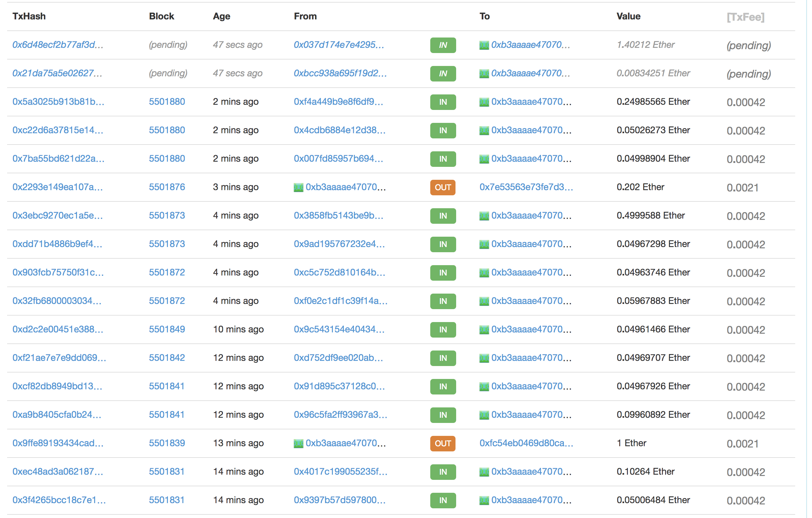812x518 pixels.
Task: Open block 5501876
Action: tap(167, 187)
